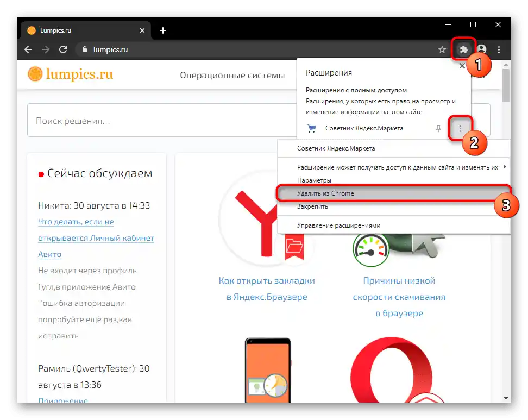Screen dimensions: 528x420
Task: Go forward with the browser forward arrow
Action: coord(46,49)
